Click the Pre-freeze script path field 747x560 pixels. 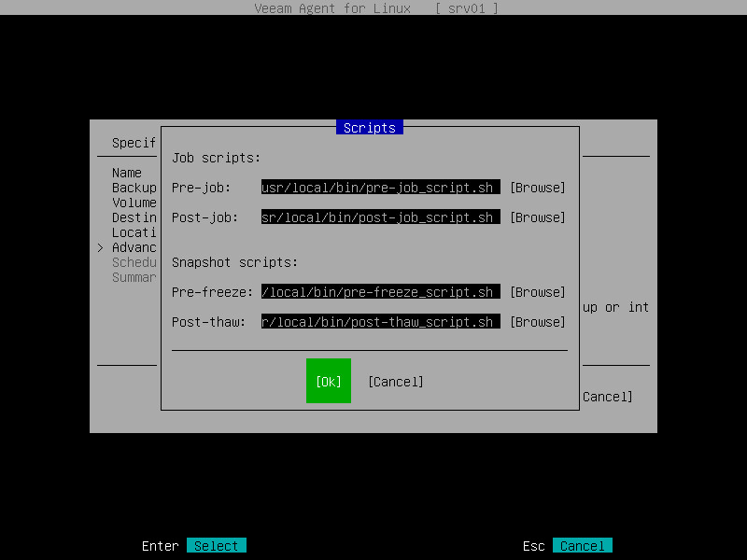381,292
